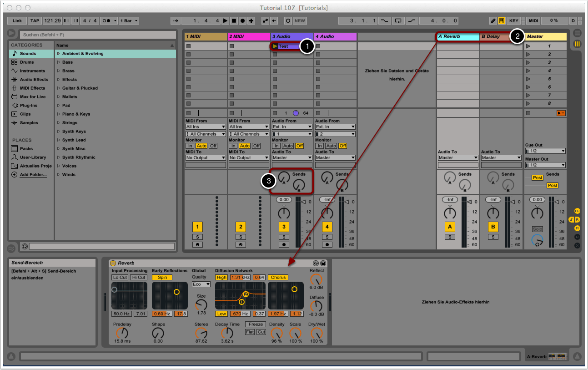This screenshot has width=588, height=370.
Task: Click the Freeze button in Reverb
Action: point(255,324)
